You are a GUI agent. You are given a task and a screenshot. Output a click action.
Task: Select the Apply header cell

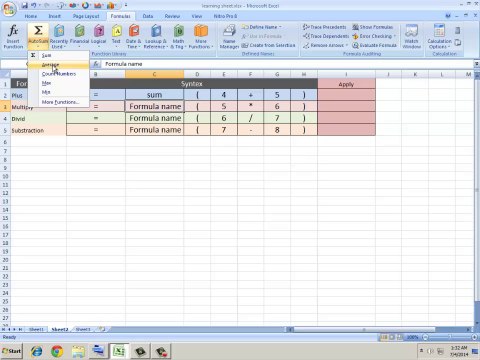[x=346, y=84]
